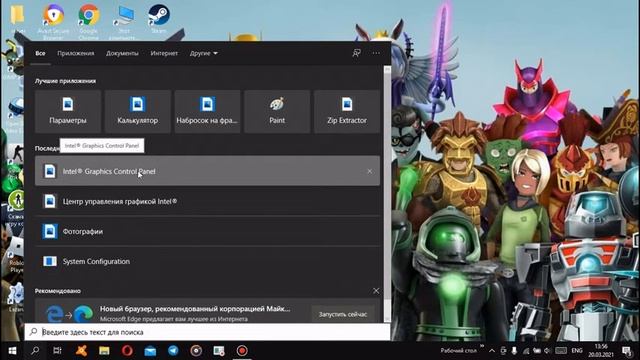Screen dimensions: 640x360
Task: Dismiss the Рекомендовано section
Action: point(376,291)
